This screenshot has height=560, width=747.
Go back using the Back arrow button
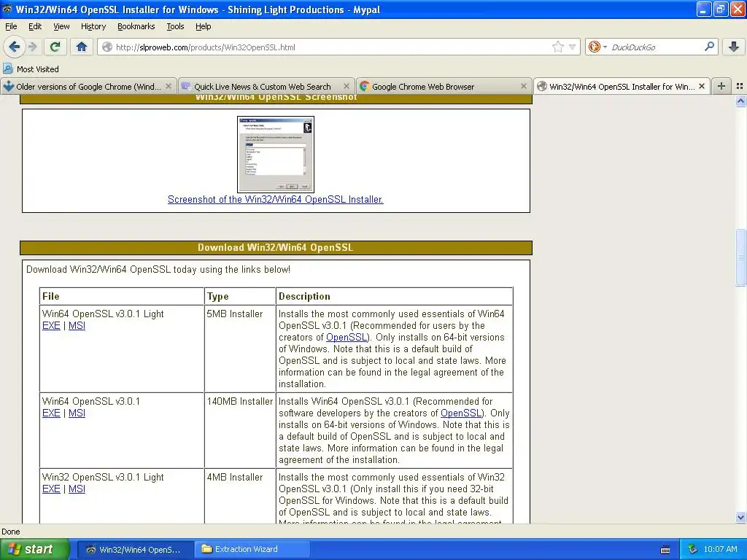pyautogui.click(x=15, y=47)
